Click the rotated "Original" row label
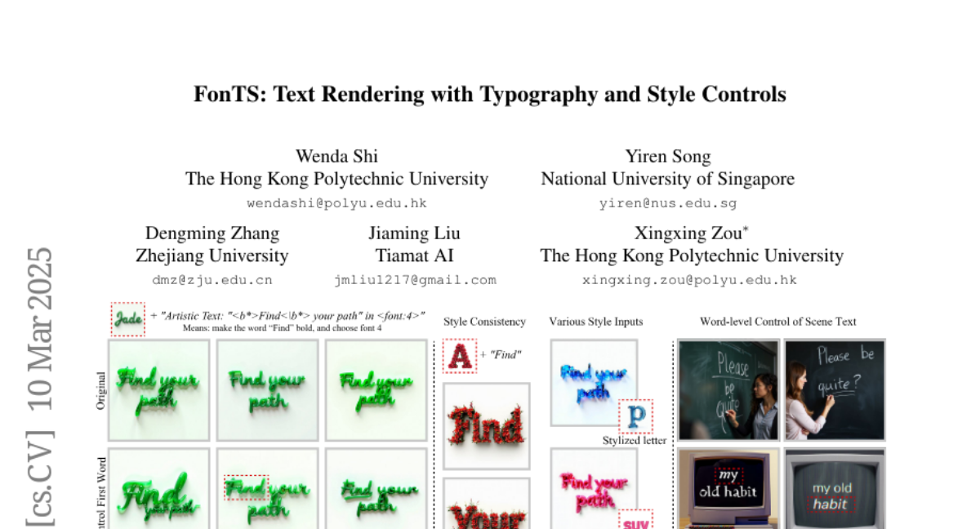 click(101, 390)
